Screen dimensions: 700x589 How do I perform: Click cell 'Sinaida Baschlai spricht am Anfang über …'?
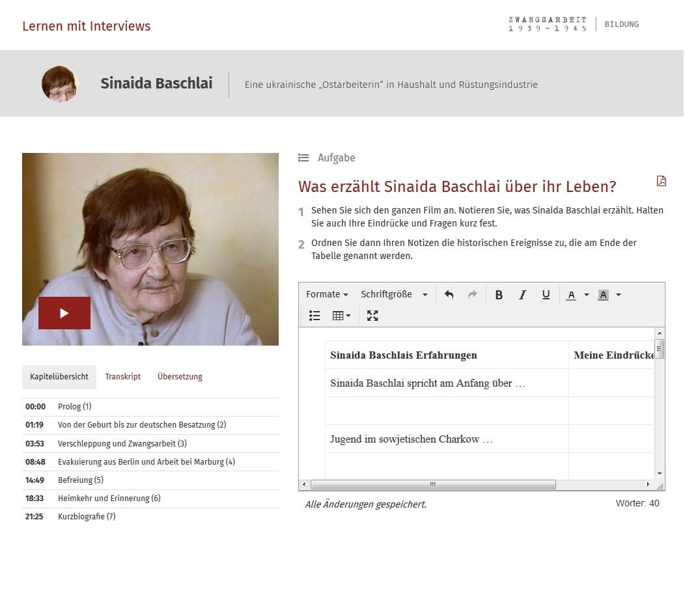447,383
